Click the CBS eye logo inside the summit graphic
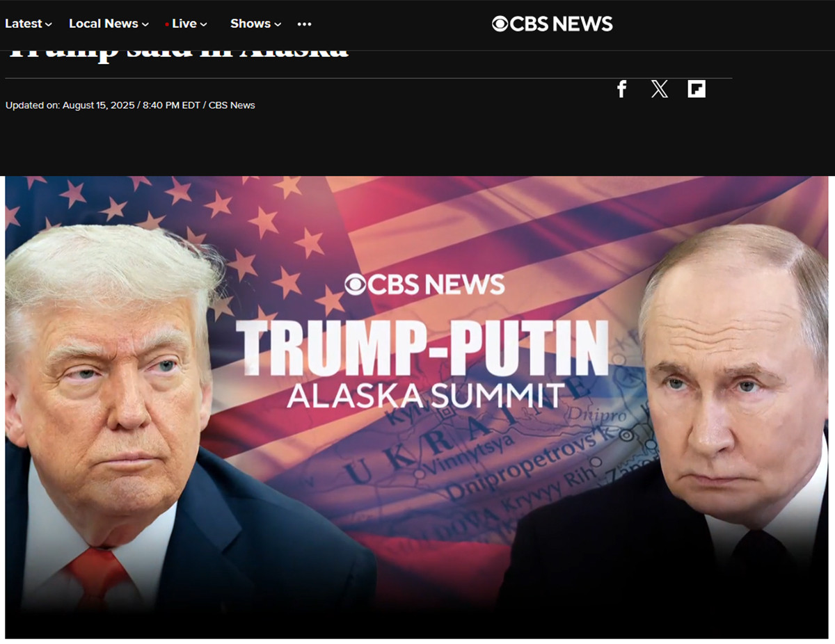Screen dimensions: 835x644 [x=355, y=284]
